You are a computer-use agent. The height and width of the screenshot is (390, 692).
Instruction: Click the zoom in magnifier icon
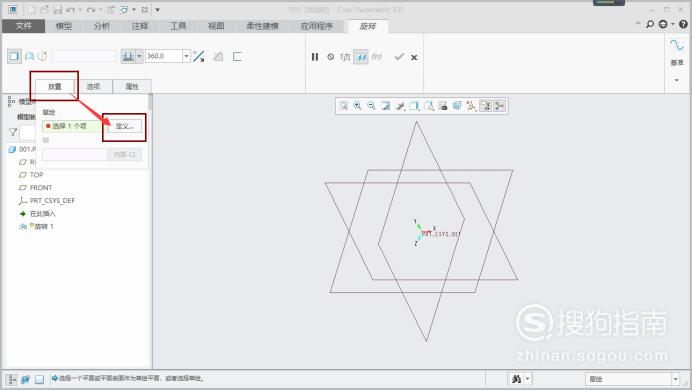click(357, 105)
